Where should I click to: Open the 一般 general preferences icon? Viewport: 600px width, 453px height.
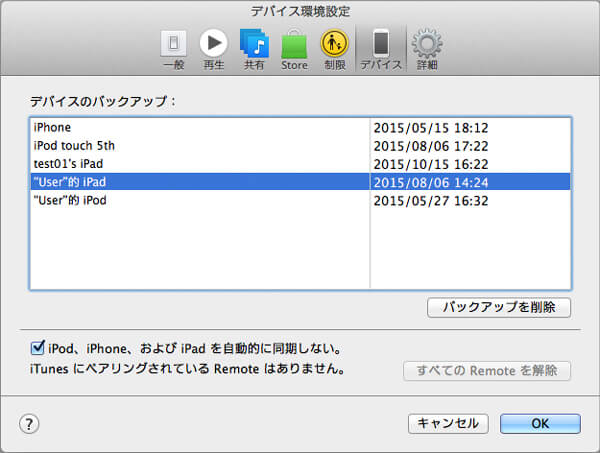point(174,50)
